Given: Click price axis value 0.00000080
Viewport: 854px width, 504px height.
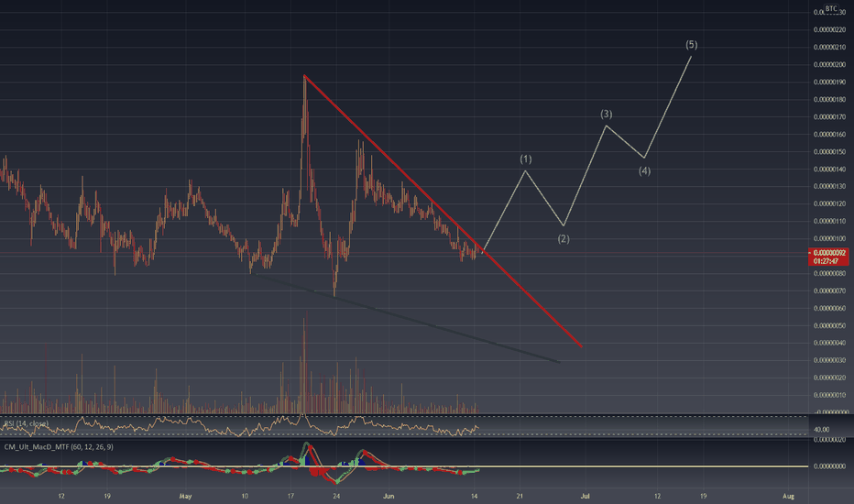Looking at the screenshot, I should point(829,273).
